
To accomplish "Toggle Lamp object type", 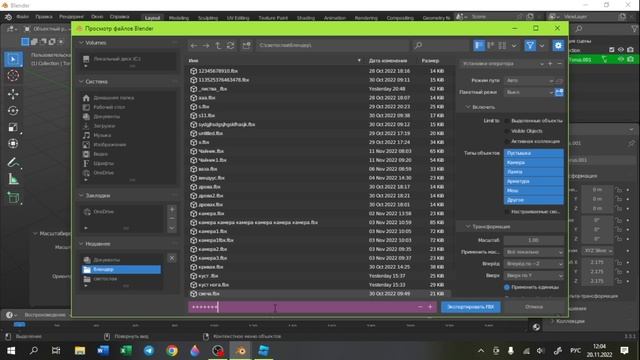I will 534,172.
